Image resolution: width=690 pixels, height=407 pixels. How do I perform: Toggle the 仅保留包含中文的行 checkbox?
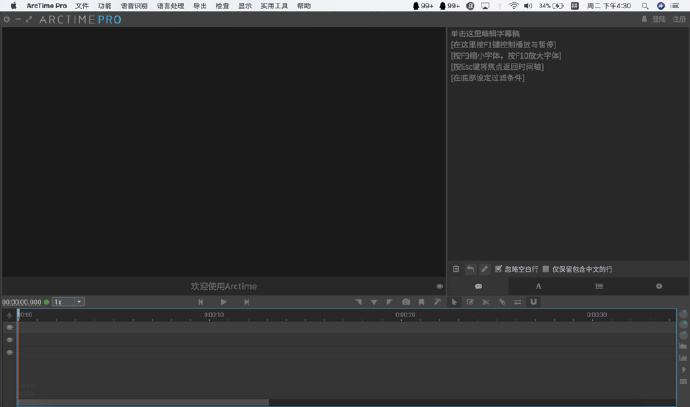pos(546,269)
